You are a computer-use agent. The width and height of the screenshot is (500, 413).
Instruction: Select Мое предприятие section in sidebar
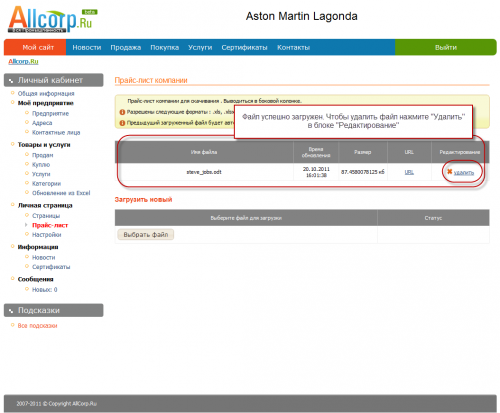tap(46, 103)
